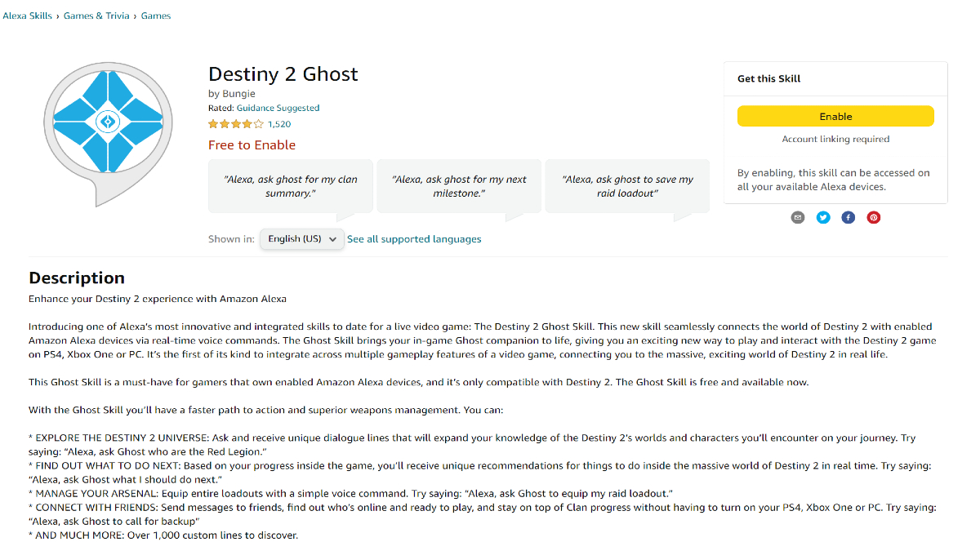Image resolution: width=980 pixels, height=551 pixels.
Task: Share the skill on Twitter
Action: coord(823,217)
